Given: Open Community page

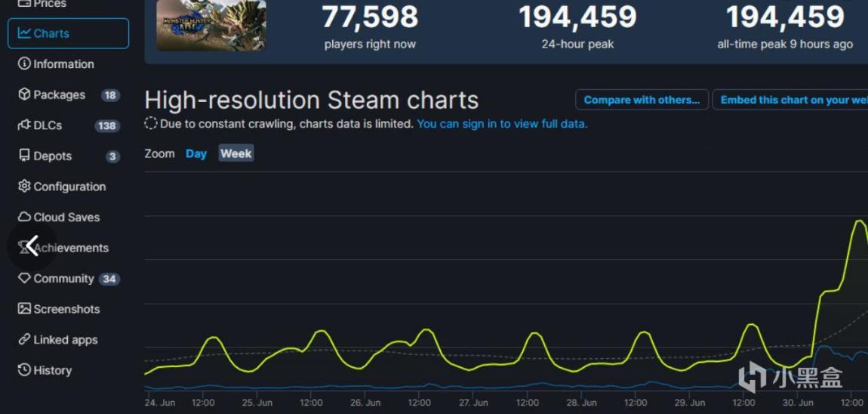Looking at the screenshot, I should point(68,279).
